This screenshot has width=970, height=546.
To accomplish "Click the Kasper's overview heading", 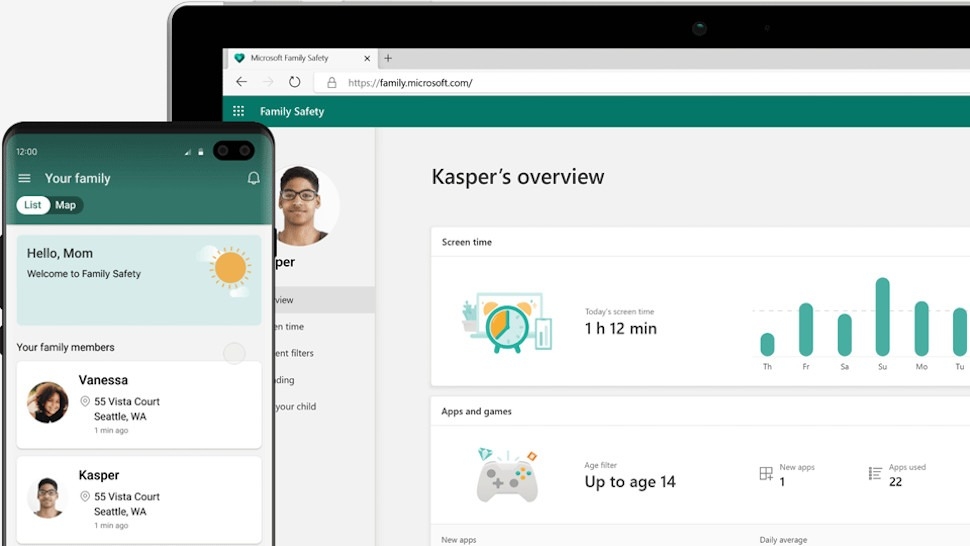I will coord(518,177).
